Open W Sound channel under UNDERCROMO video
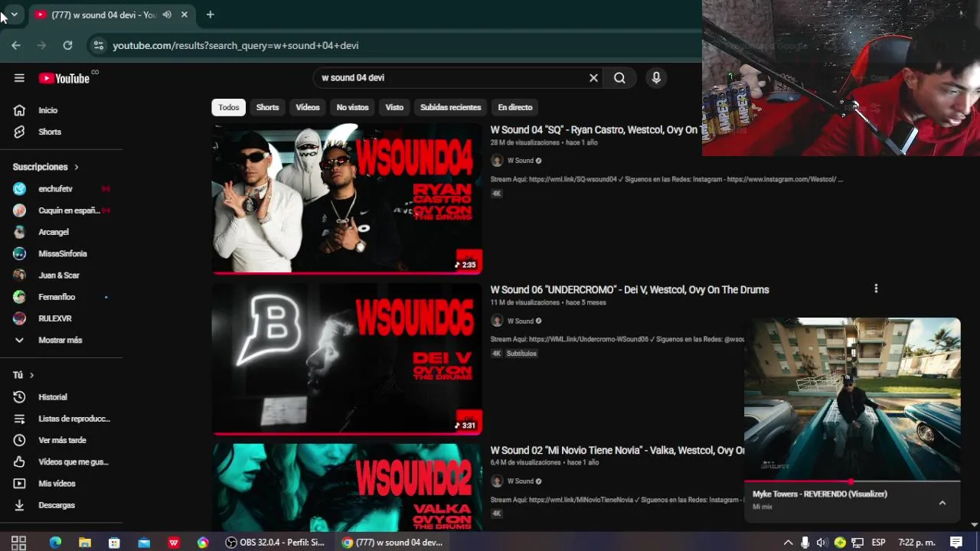The image size is (980, 551). pos(521,321)
